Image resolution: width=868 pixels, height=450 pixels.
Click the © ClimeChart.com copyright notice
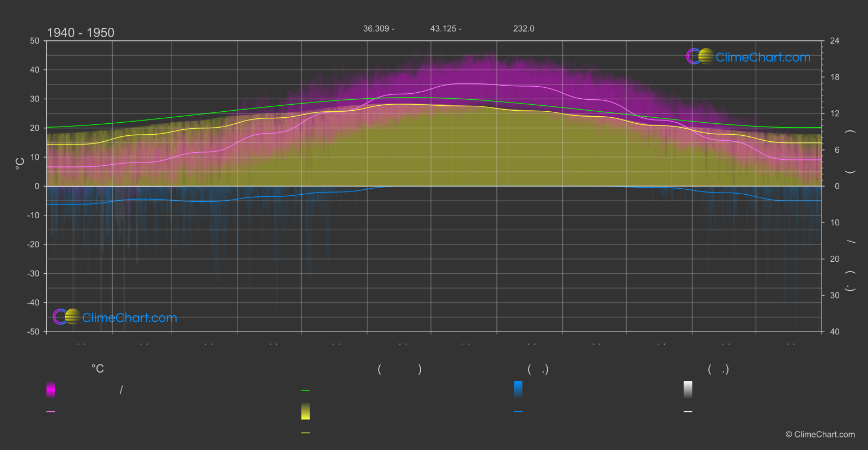click(x=820, y=434)
